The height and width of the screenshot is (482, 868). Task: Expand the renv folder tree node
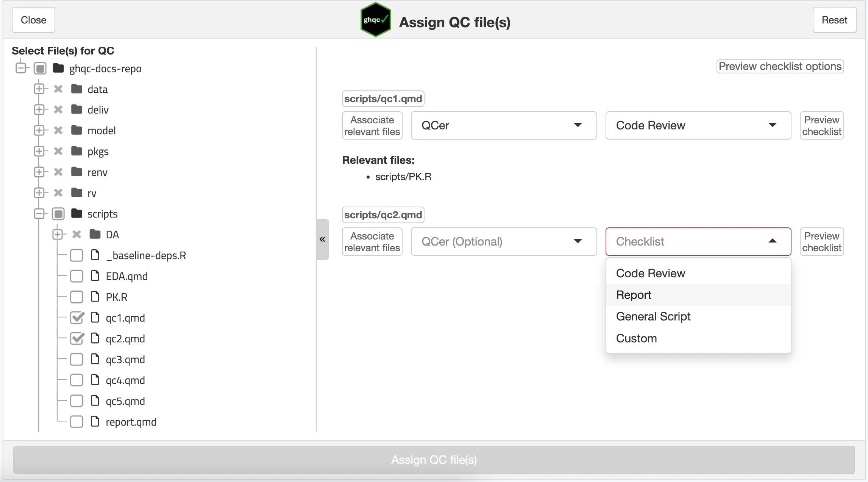pos(39,172)
